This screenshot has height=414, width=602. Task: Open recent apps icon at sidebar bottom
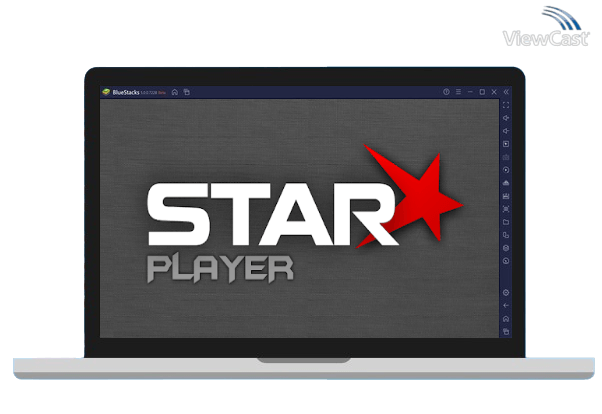pos(506,331)
